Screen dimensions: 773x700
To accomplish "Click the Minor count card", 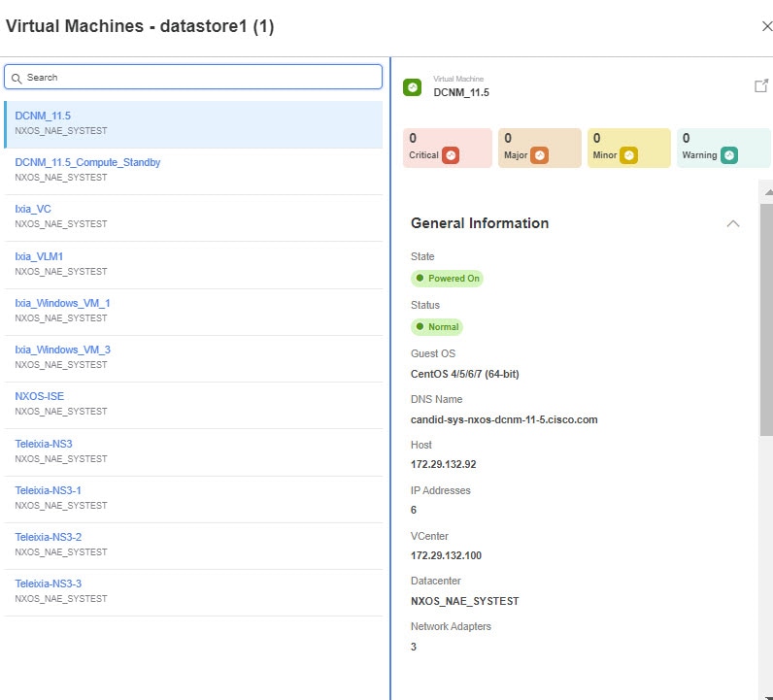I will [x=628, y=148].
